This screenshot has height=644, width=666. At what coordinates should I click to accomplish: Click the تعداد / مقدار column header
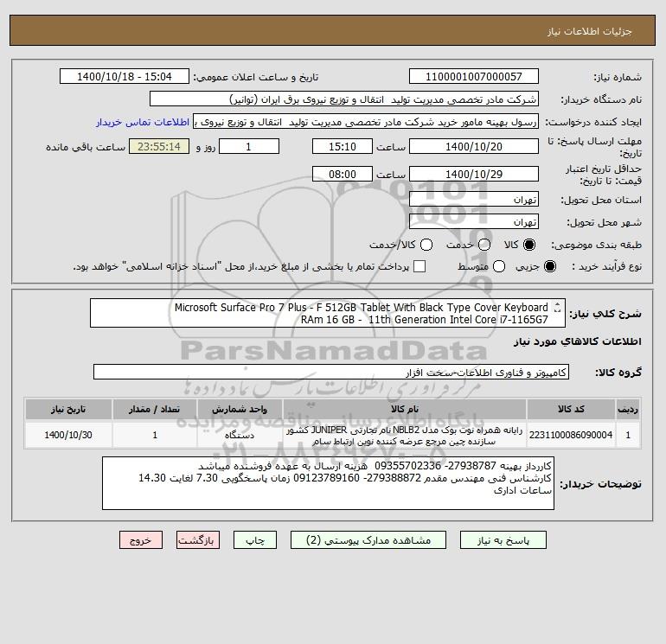155,409
